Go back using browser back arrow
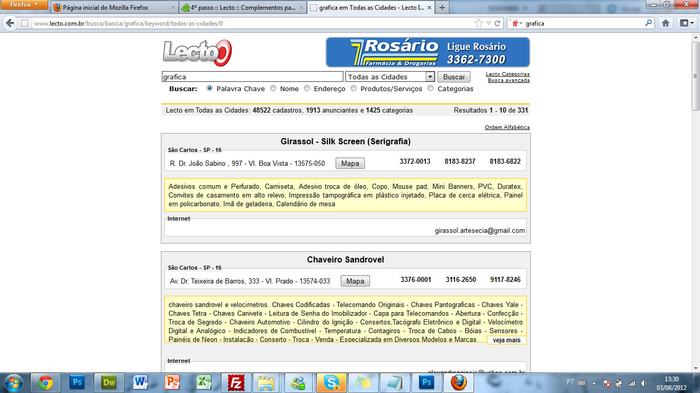This screenshot has width=700, height=393. (x=10, y=23)
